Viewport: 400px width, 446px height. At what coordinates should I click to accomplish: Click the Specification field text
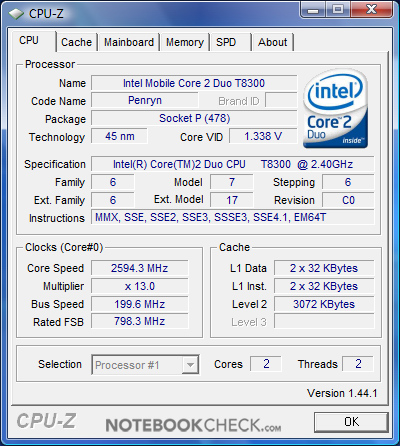pyautogui.click(x=233, y=164)
